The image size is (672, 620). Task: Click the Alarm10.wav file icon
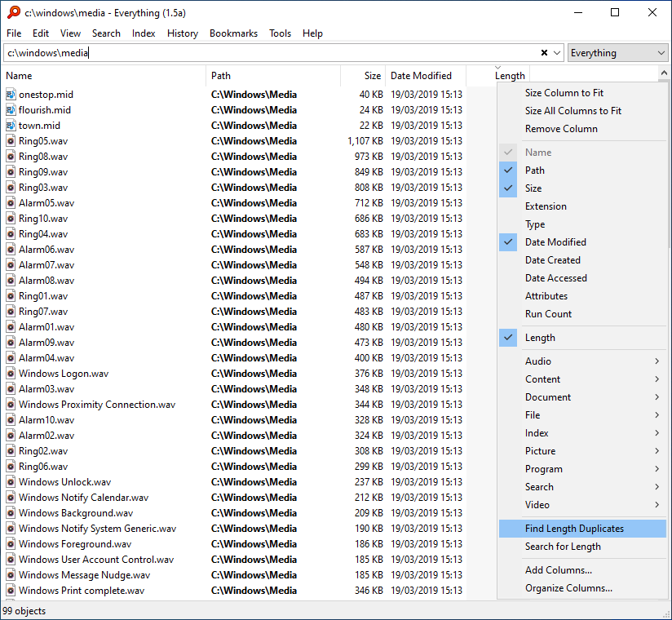pos(11,420)
